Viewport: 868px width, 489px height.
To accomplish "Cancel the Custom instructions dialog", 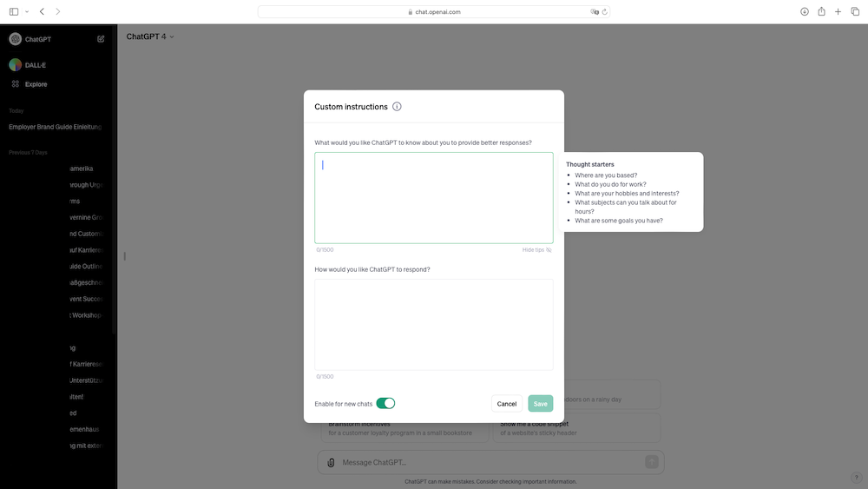I will pos(507,404).
